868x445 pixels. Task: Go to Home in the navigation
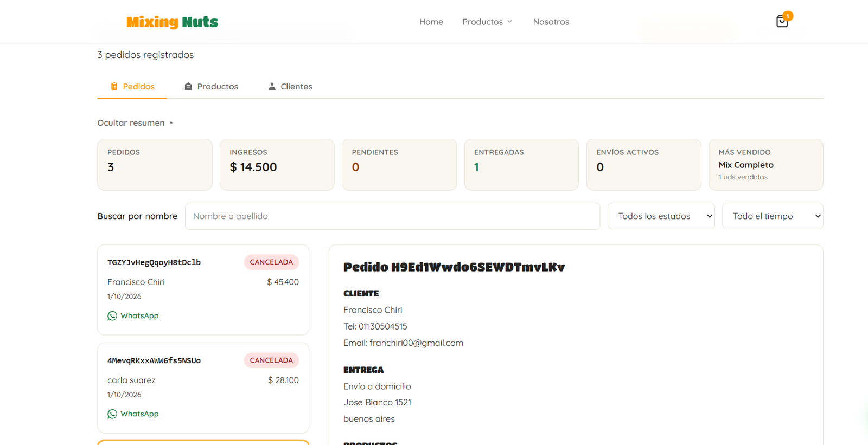pos(431,22)
